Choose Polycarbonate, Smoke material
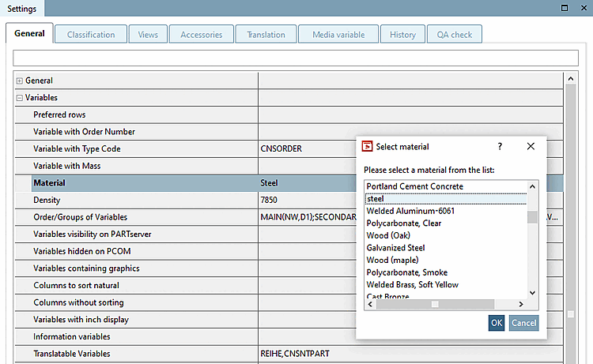The height and width of the screenshot is (364, 593). click(x=407, y=272)
